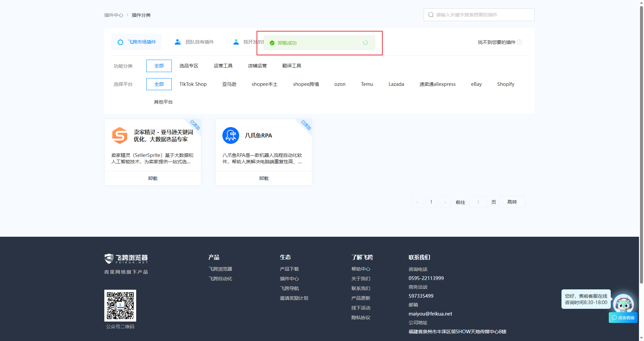Filter platform by Temu

(367, 84)
